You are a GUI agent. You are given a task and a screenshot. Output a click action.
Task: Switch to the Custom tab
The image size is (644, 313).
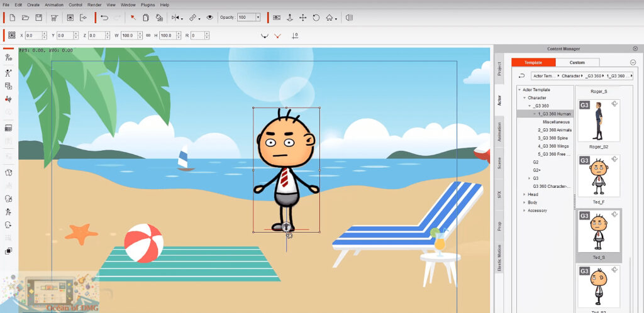577,62
